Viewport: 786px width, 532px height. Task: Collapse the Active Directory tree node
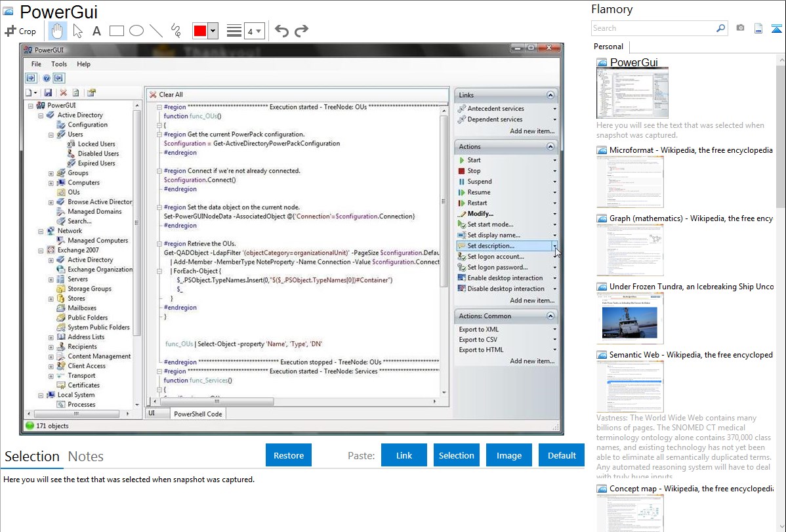click(x=41, y=115)
